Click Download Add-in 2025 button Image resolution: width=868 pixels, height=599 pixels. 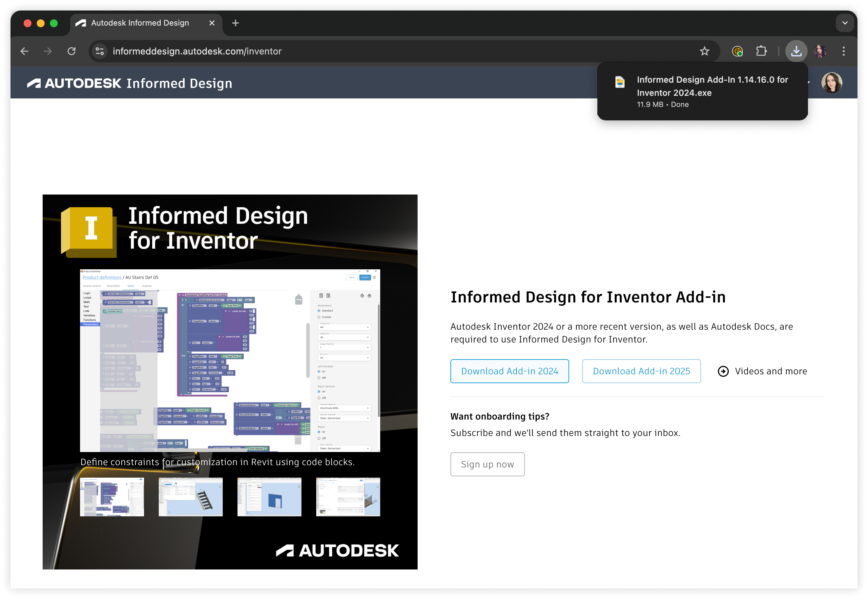pyautogui.click(x=641, y=371)
